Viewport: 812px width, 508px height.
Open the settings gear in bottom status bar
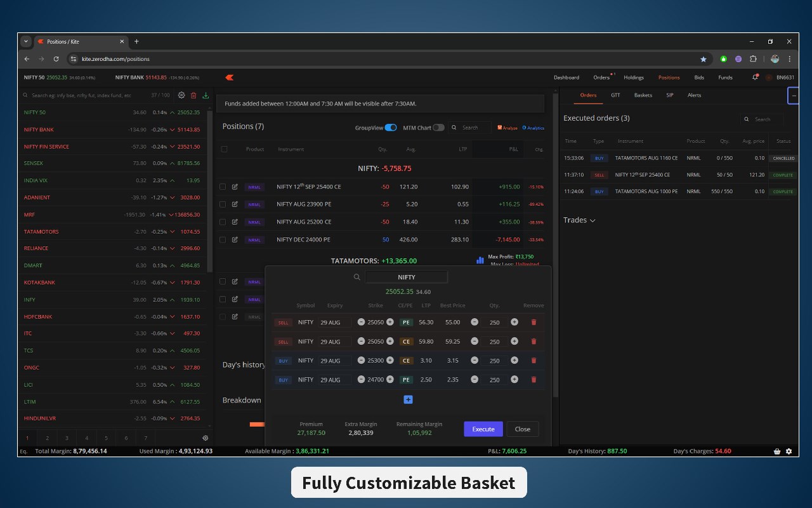[x=789, y=451]
